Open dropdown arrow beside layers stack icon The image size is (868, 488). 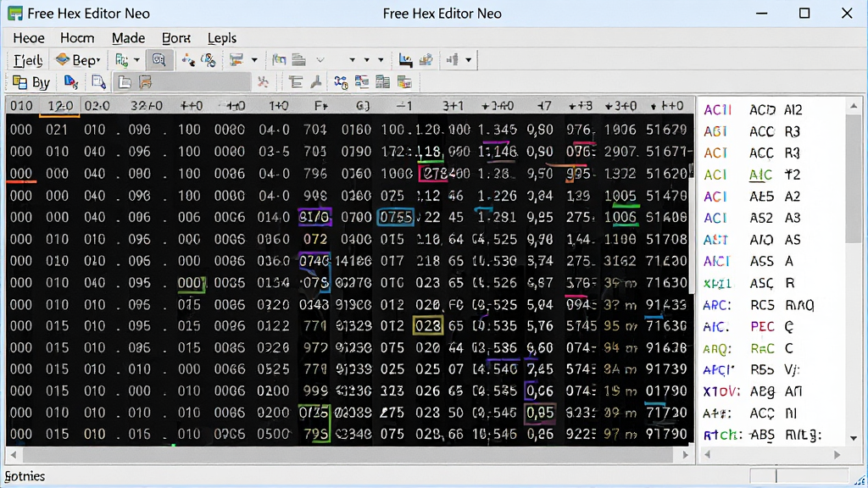[254, 60]
